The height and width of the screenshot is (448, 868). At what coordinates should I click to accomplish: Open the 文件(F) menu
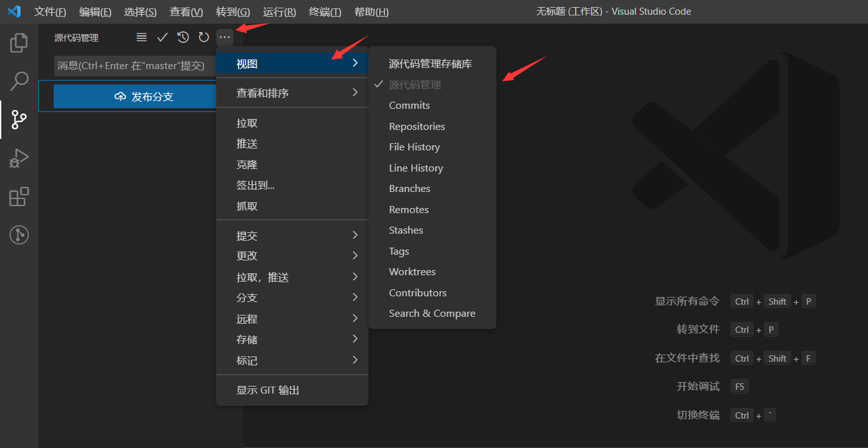(x=50, y=12)
